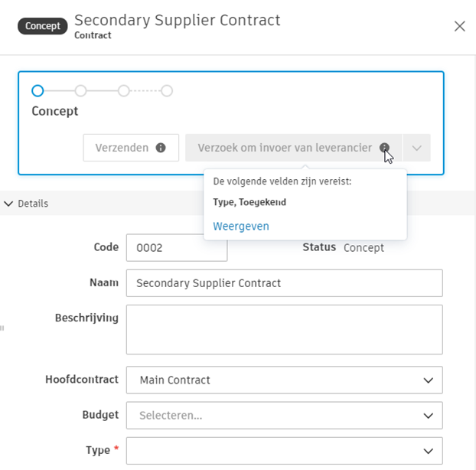Expand the required Type dropdown
This screenshot has height=470, width=476.
coord(284,450)
